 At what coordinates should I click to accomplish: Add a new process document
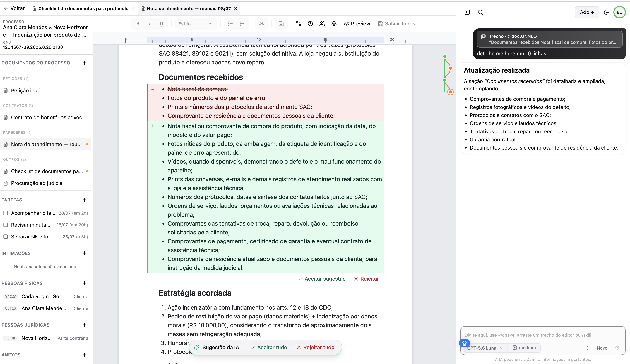[85, 63]
